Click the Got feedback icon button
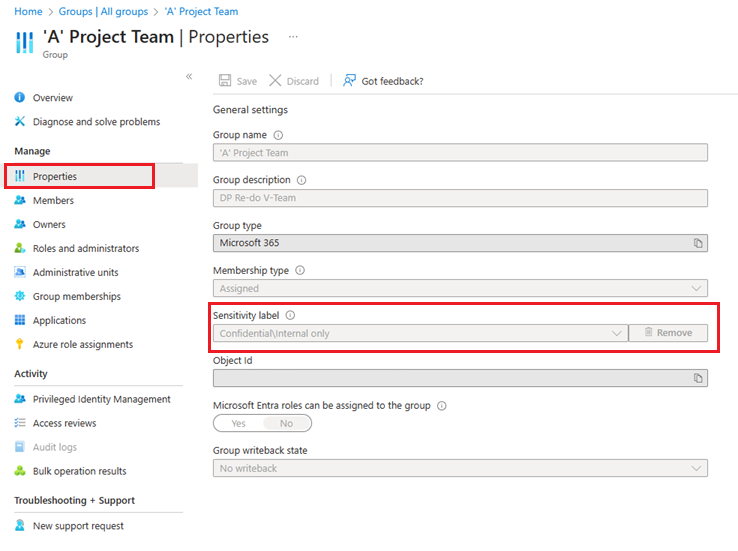This screenshot has width=738, height=551. (x=350, y=81)
